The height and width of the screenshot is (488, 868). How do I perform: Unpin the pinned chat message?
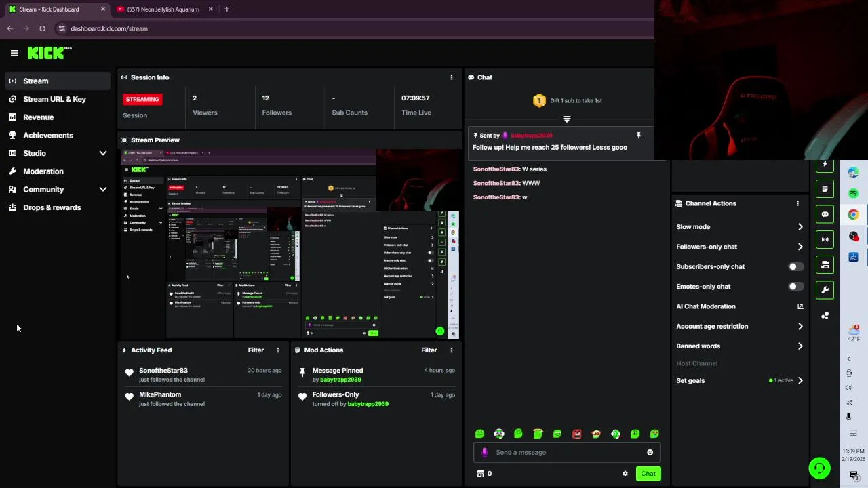tap(638, 136)
